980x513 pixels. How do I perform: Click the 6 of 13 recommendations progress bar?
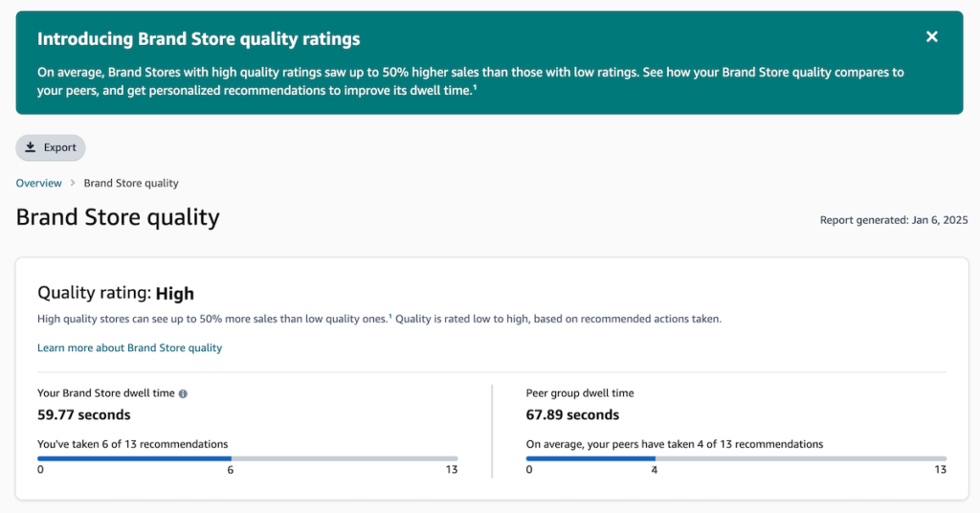(248, 458)
